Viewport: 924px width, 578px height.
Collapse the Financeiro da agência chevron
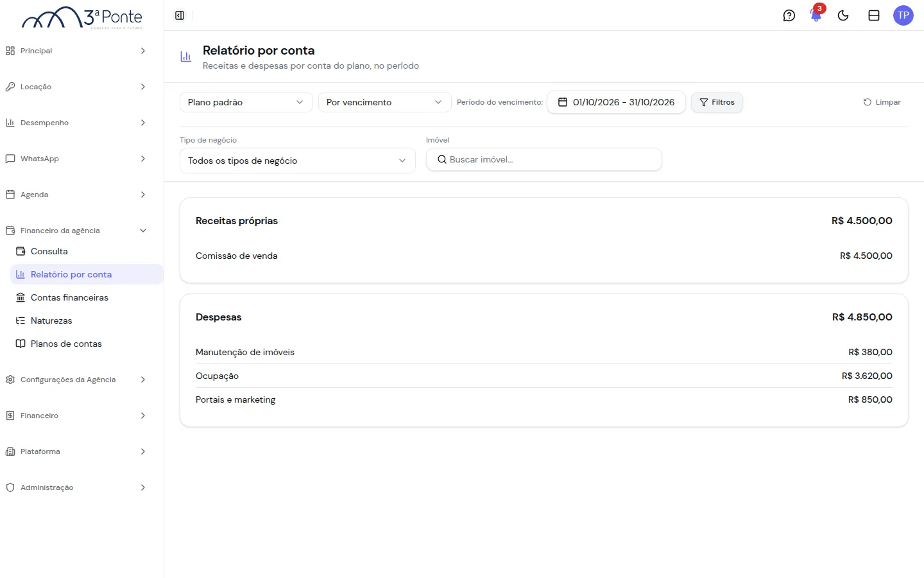click(x=143, y=231)
